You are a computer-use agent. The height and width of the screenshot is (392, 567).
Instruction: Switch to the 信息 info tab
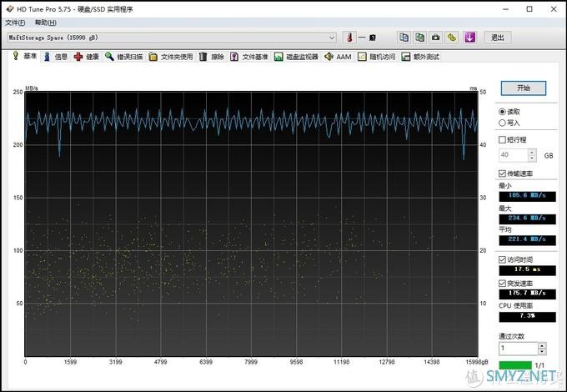point(56,57)
